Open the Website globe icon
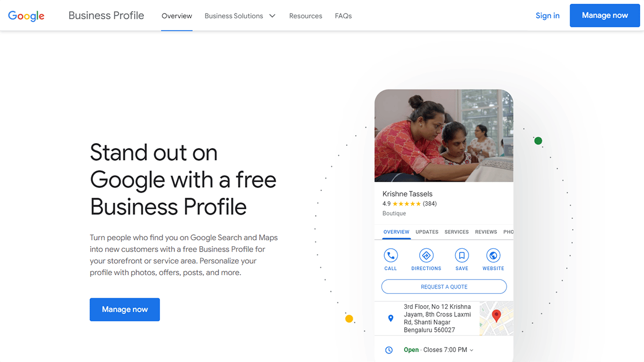The width and height of the screenshot is (644, 362). click(493, 255)
